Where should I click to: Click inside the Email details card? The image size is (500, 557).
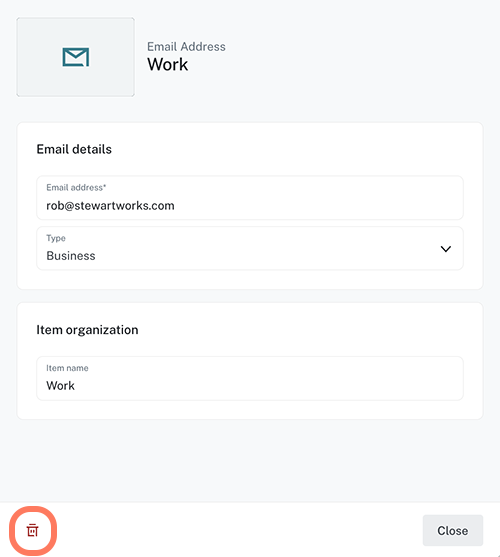250,206
